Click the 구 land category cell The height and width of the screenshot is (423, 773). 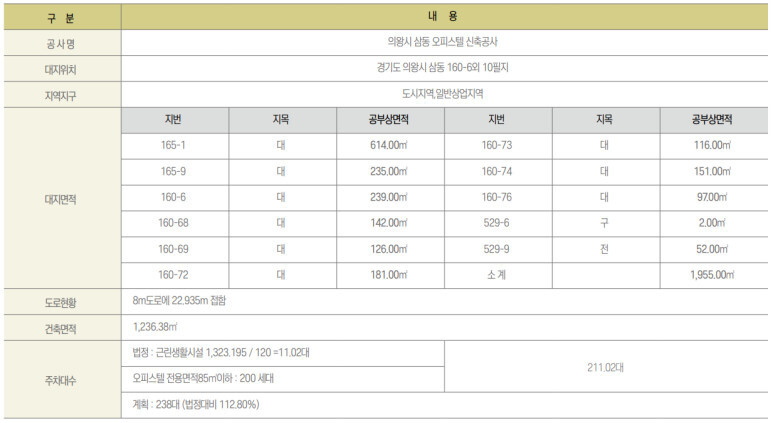click(x=606, y=224)
